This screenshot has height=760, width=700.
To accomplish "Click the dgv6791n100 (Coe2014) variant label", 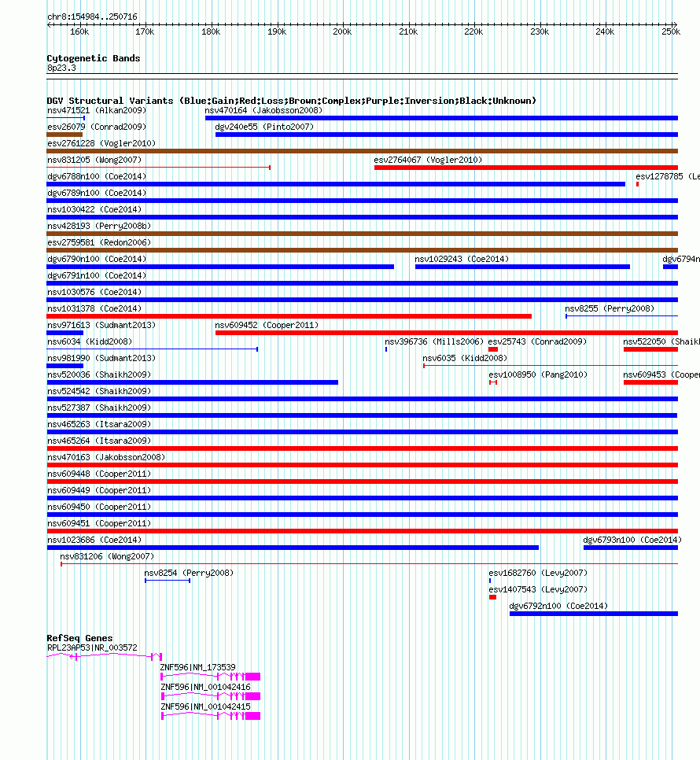I will coord(97,275).
